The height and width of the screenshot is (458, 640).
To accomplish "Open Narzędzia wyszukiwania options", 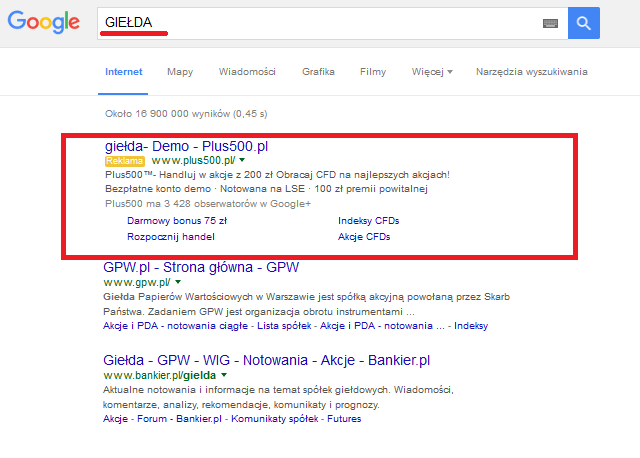I will 532,72.
